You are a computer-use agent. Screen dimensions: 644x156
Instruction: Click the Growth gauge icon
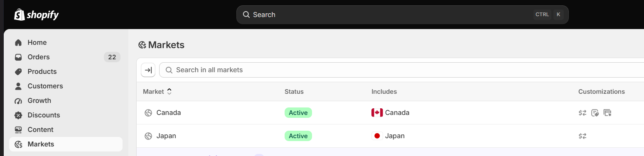[x=18, y=101]
